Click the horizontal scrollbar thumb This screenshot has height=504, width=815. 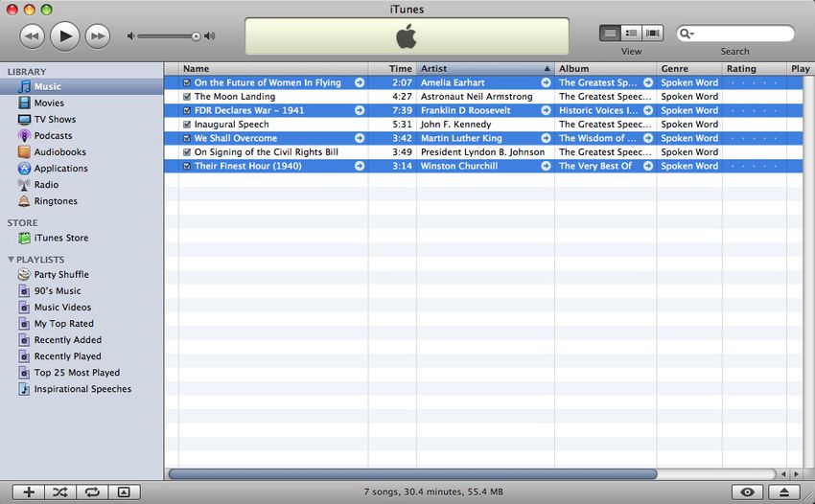point(412,474)
